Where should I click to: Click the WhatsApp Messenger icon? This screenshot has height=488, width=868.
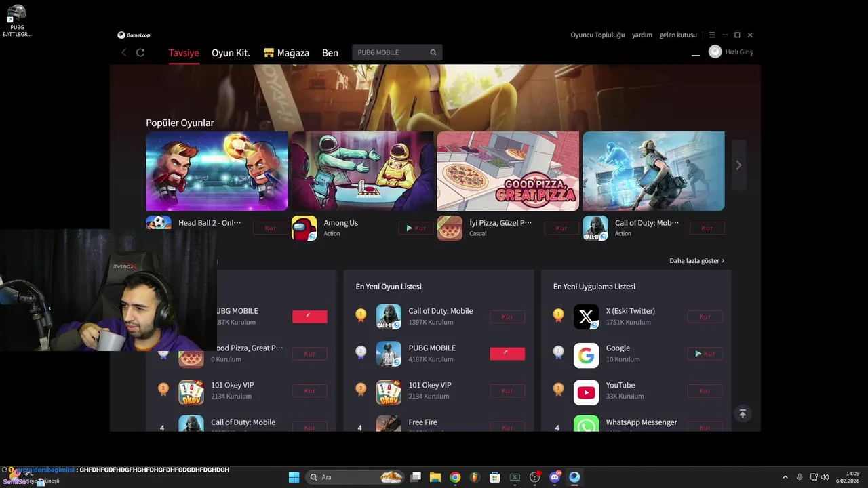coord(586,424)
